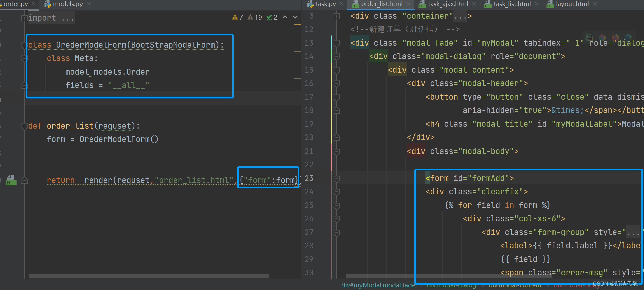
Task: Click the "order_list.html" string in render call
Action: (x=194, y=180)
